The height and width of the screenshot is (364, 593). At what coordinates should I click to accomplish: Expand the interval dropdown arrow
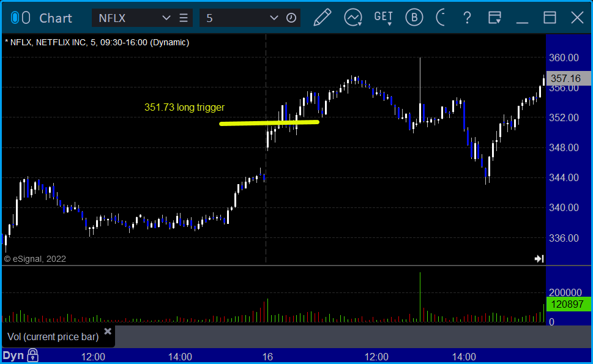(274, 18)
